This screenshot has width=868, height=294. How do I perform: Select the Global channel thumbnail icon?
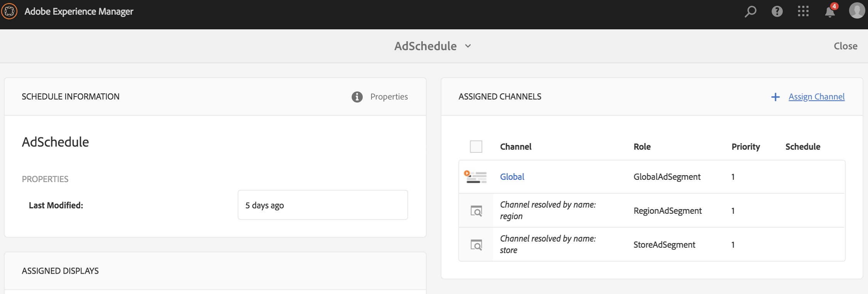(475, 177)
